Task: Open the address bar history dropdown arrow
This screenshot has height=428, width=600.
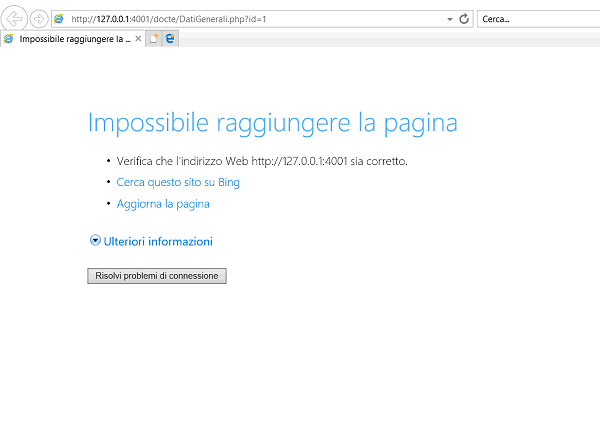Action: click(x=450, y=19)
